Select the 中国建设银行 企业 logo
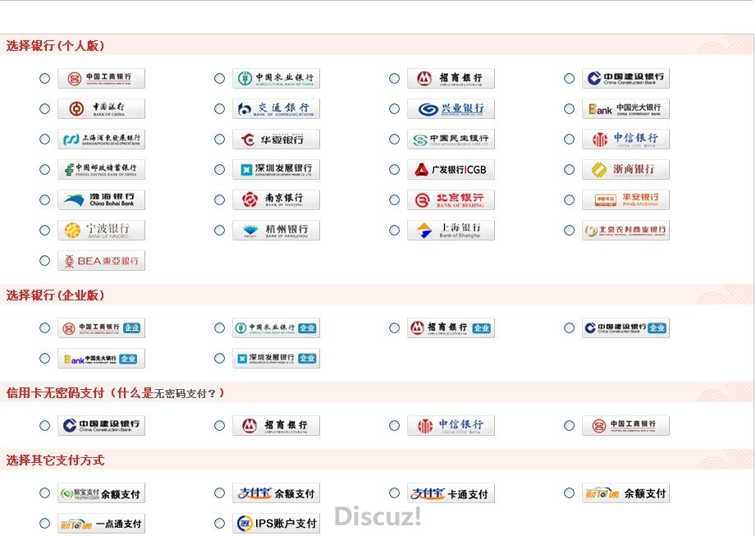This screenshot has height=536, width=756. tap(625, 328)
